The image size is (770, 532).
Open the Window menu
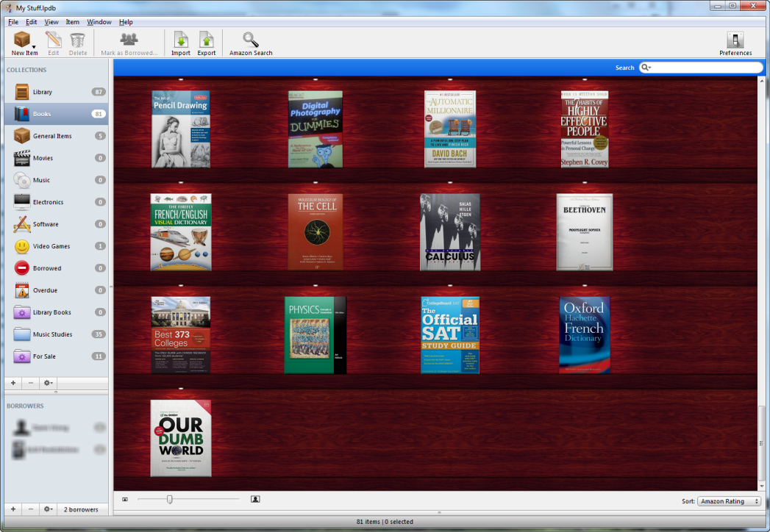click(x=99, y=22)
